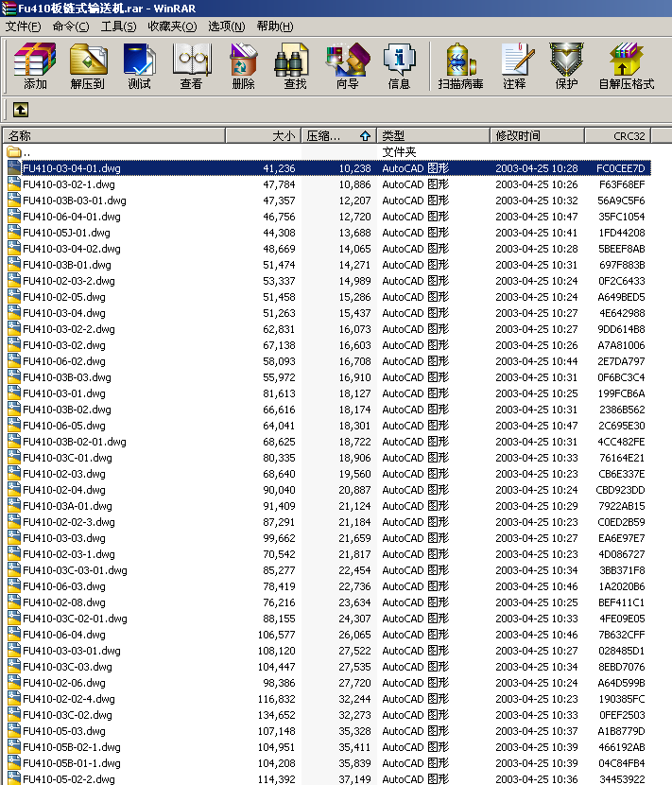Click the parent folder '..' icon
This screenshot has height=785, width=672.
pyautogui.click(x=14, y=151)
